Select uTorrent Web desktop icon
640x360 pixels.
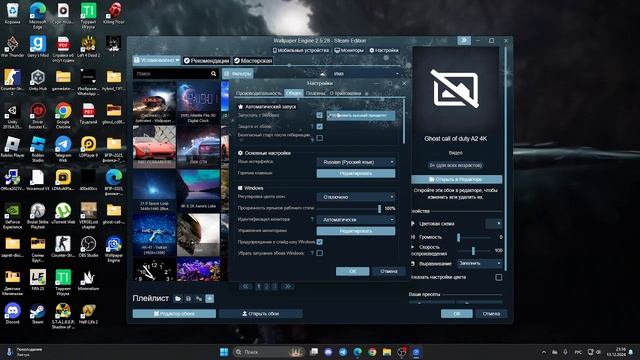(63, 213)
